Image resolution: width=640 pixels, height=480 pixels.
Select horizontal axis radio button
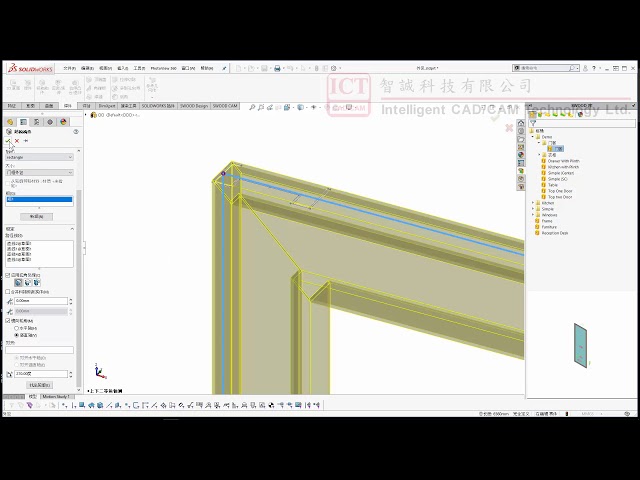pyautogui.click(x=17, y=328)
